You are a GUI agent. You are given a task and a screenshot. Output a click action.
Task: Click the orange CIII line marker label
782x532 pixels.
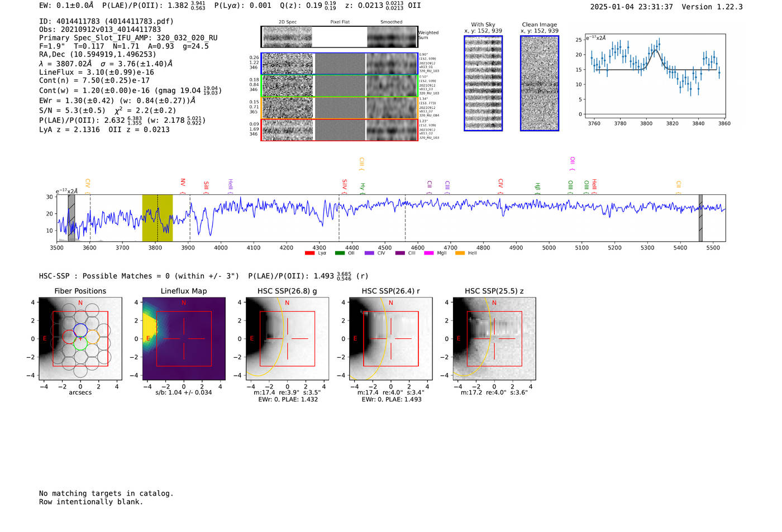361,163
